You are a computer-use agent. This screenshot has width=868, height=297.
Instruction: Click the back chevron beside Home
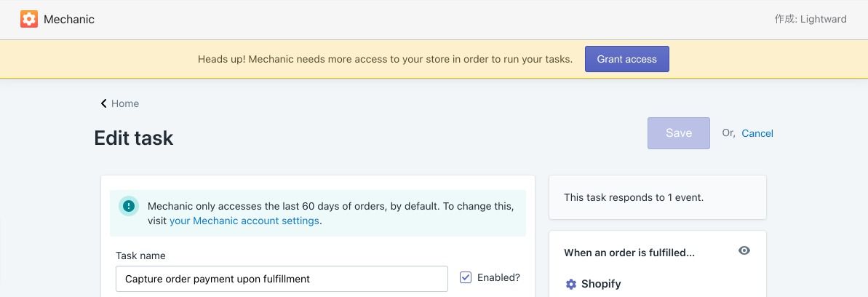pos(104,103)
